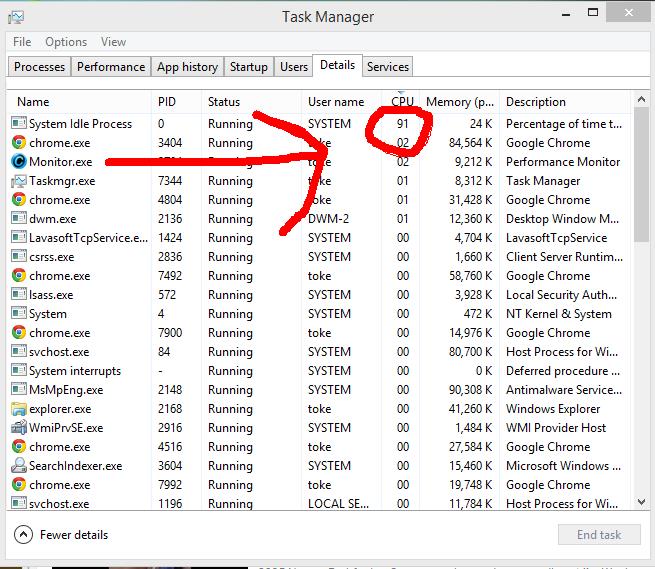Click the explorer.exe folder icon
This screenshot has height=569, width=655.
[x=19, y=408]
